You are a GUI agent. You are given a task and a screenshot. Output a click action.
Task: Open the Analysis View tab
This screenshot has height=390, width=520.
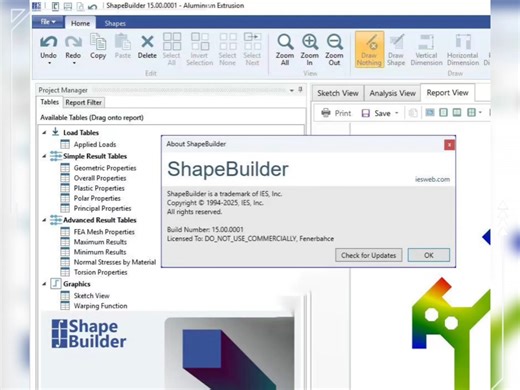tap(392, 93)
